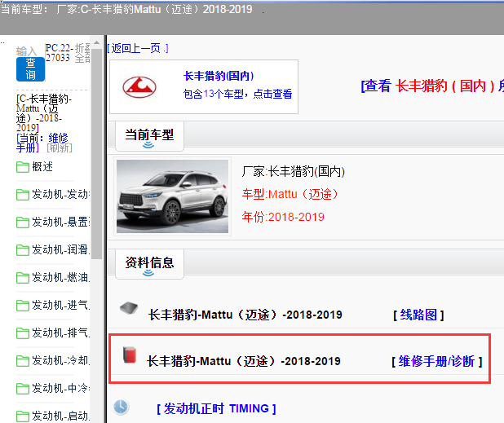Click folder icon beside 发动机-启动

point(23,416)
